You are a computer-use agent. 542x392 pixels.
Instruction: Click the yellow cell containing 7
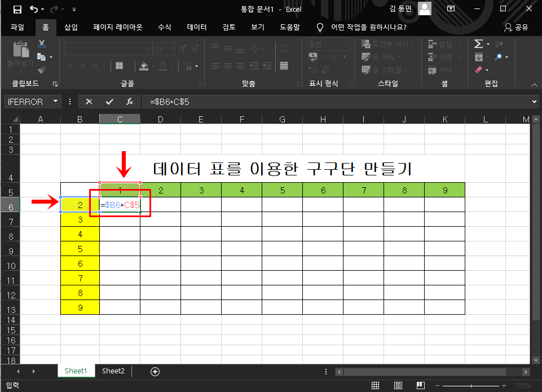pyautogui.click(x=80, y=278)
